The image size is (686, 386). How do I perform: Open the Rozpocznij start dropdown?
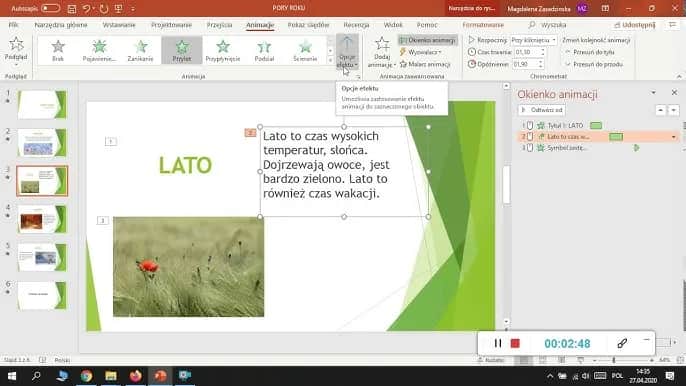[533, 40]
